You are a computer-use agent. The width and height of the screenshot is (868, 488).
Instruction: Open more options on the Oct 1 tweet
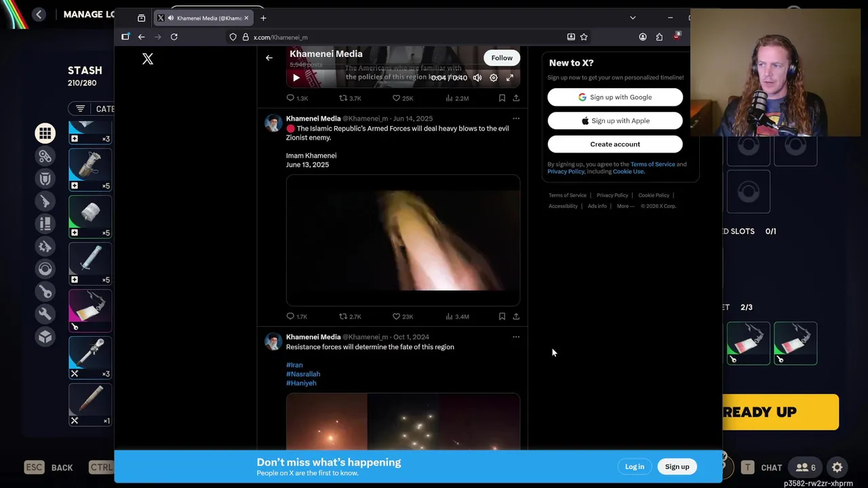[516, 337]
